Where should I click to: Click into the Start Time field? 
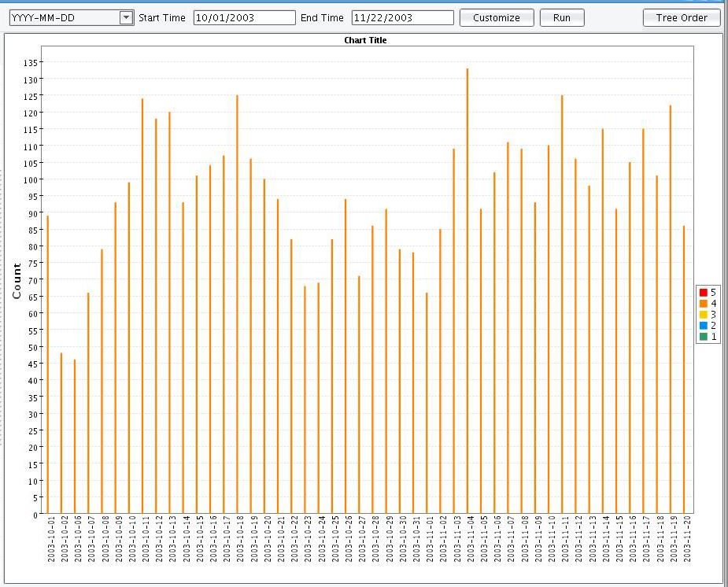pyautogui.click(x=244, y=18)
